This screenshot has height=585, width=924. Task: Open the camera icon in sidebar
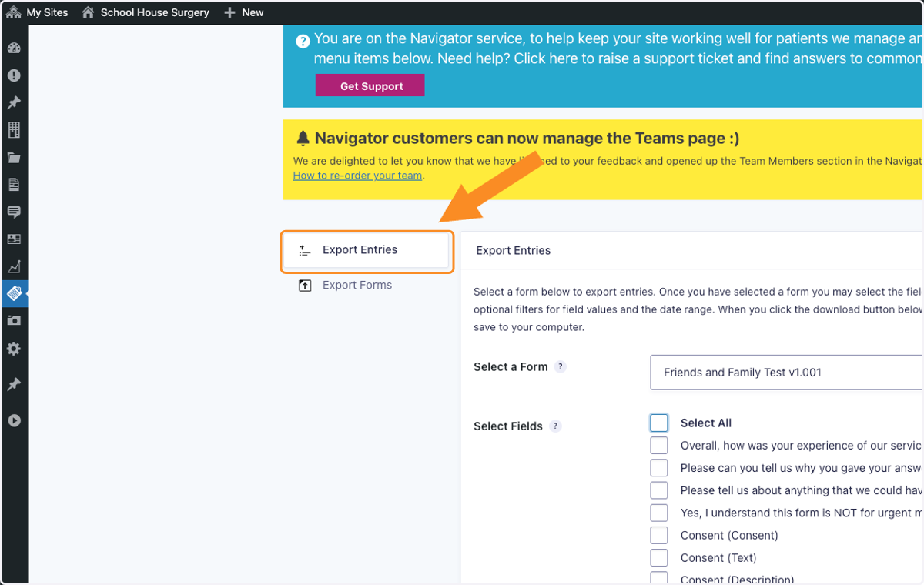click(x=14, y=320)
